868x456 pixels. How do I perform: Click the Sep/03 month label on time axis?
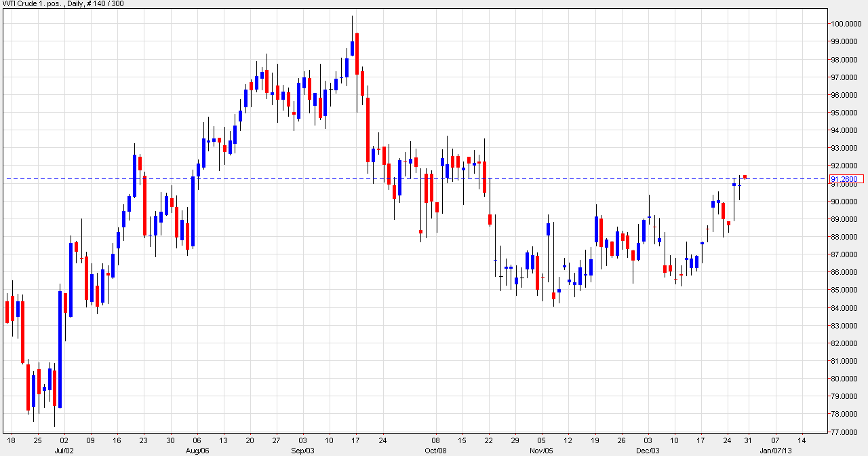click(302, 450)
